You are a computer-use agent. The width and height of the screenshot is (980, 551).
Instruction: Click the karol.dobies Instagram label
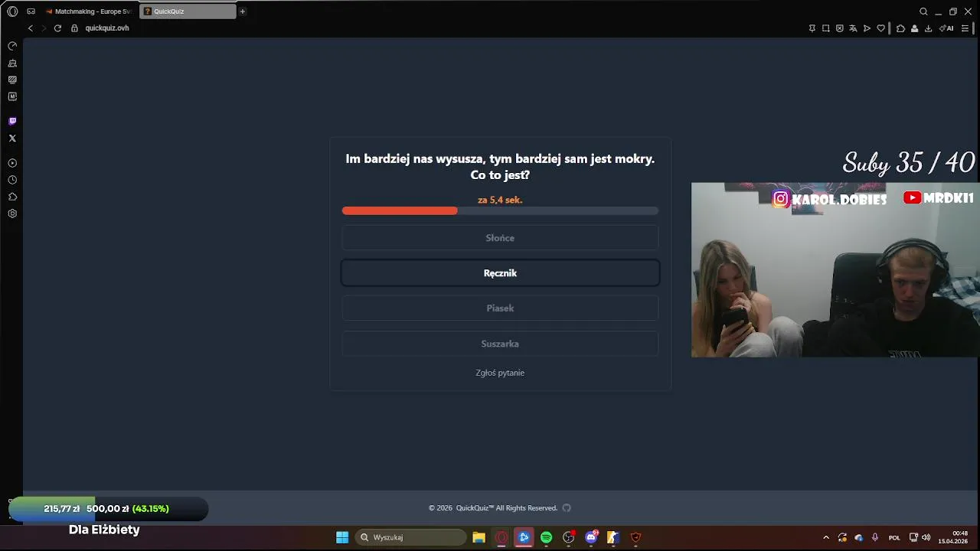coord(830,199)
